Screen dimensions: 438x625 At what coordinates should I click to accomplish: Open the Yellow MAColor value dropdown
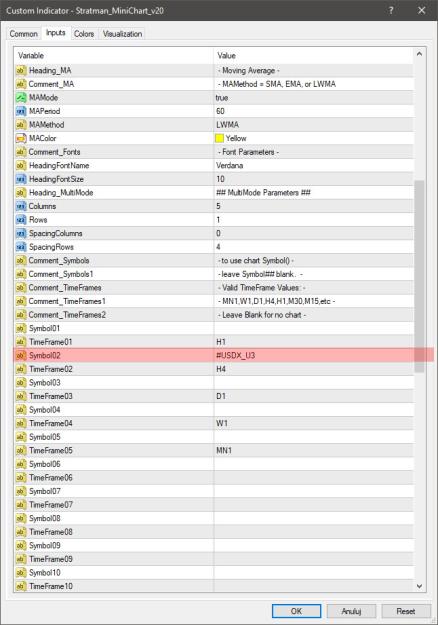tap(314, 138)
